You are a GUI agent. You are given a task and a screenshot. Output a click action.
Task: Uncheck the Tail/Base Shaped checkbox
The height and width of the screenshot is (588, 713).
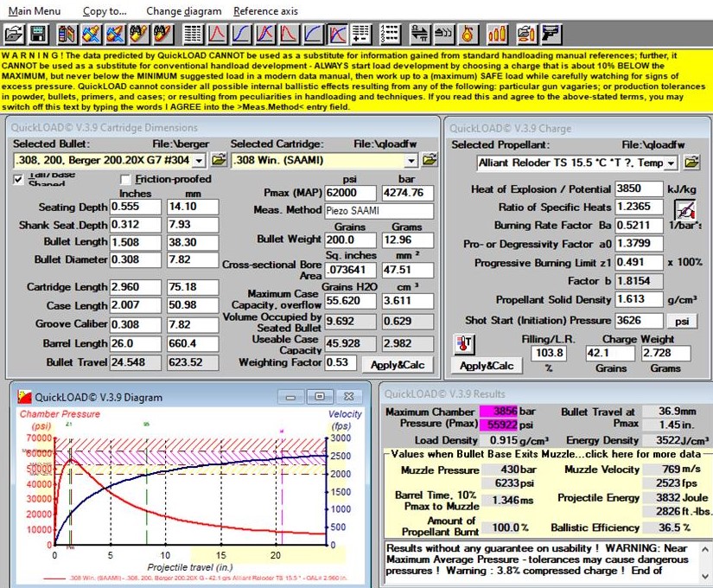tap(19, 179)
